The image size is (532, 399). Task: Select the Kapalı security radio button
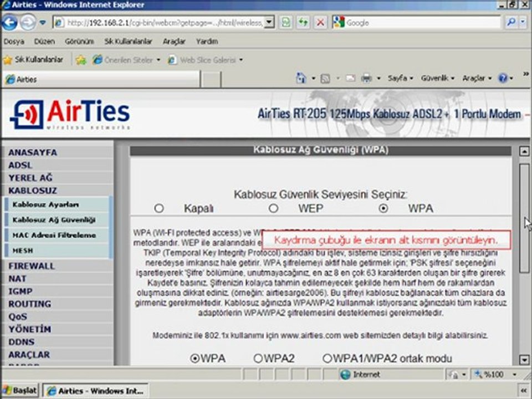point(159,208)
